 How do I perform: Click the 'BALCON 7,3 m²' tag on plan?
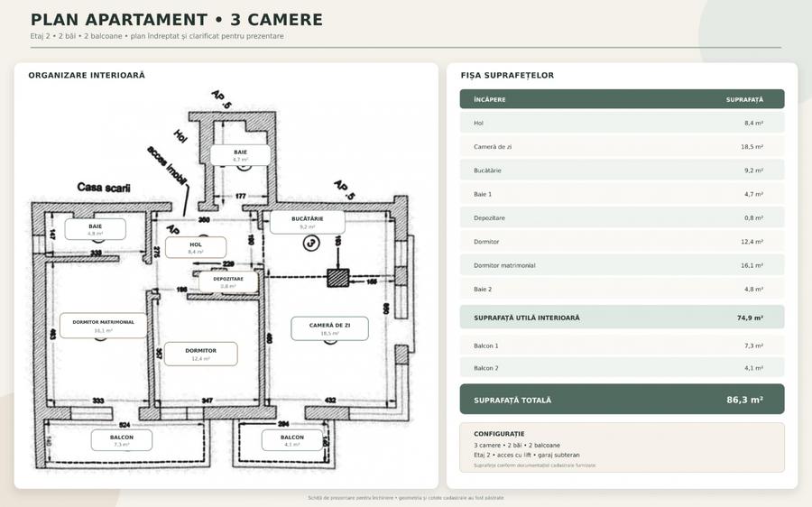(x=122, y=440)
